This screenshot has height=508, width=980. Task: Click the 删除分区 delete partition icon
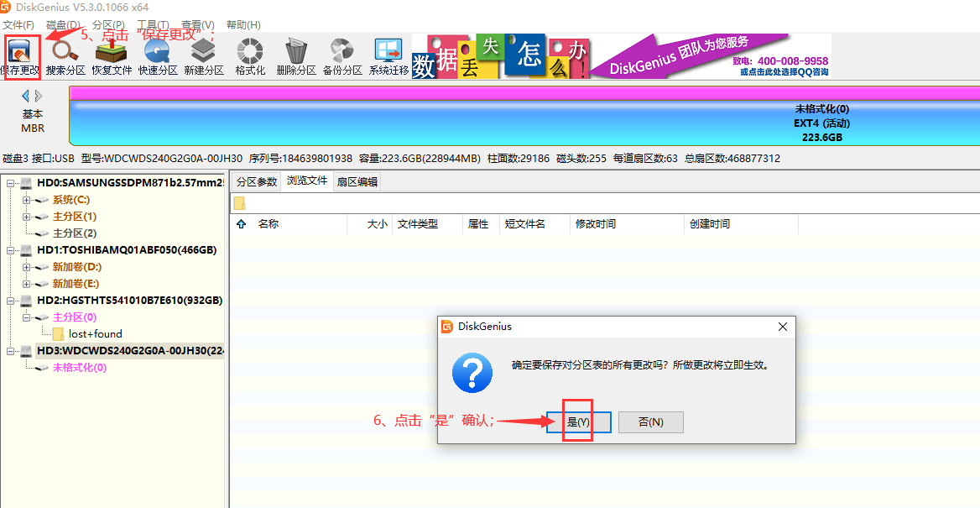pos(296,56)
